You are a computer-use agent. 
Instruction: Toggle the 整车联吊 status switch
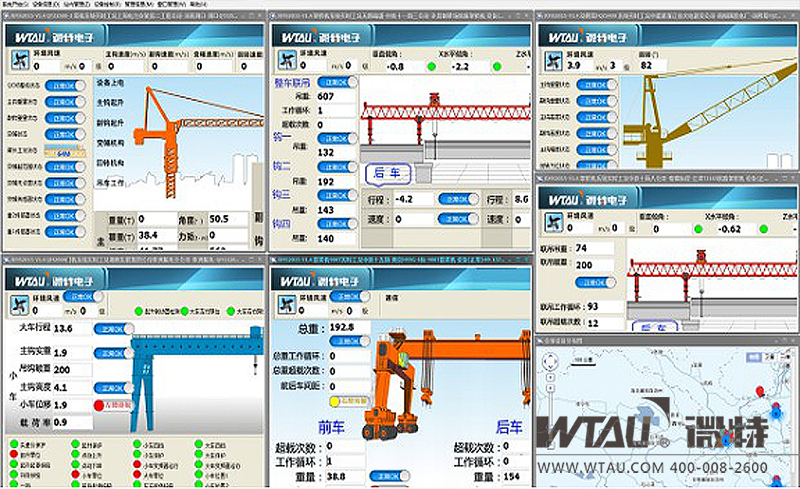pos(333,82)
